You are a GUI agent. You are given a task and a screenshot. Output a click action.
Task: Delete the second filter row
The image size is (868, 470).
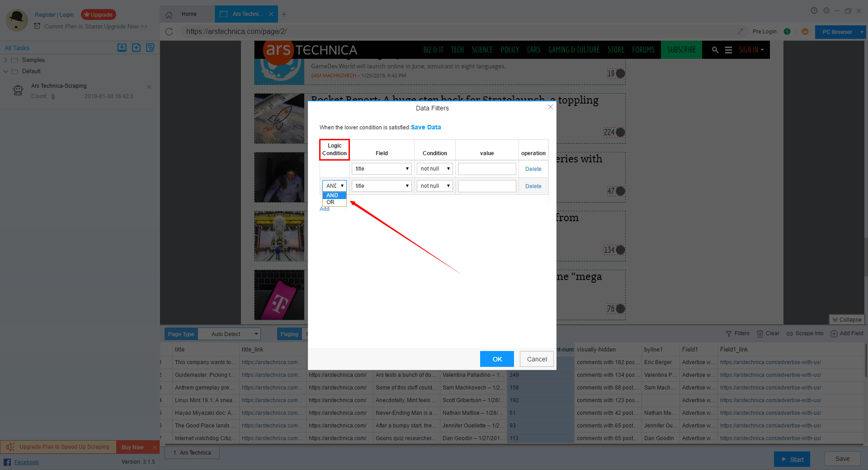click(x=533, y=186)
